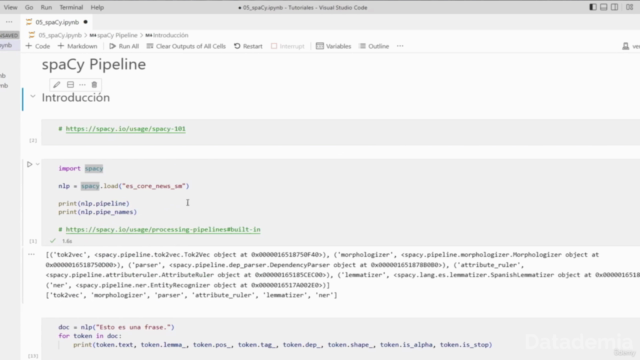Image resolution: width=640 pixels, height=360 pixels.
Task: Open run options dropdown beside cell
Action: [38, 164]
